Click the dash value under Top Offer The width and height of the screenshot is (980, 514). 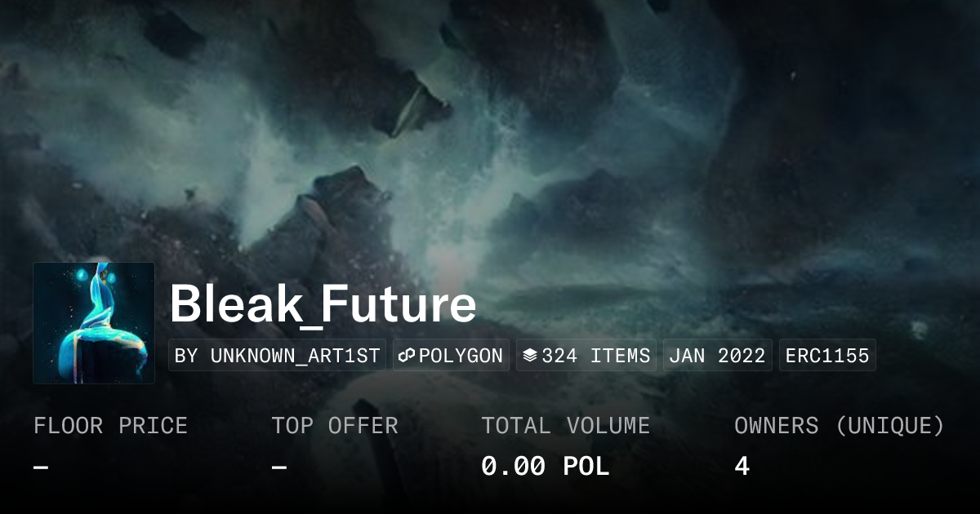[x=279, y=467]
